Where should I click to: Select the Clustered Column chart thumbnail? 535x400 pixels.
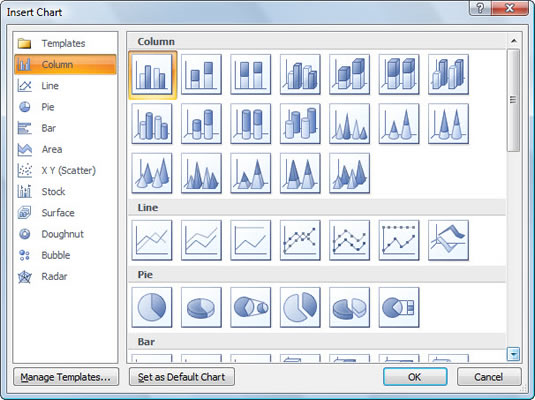[152, 74]
